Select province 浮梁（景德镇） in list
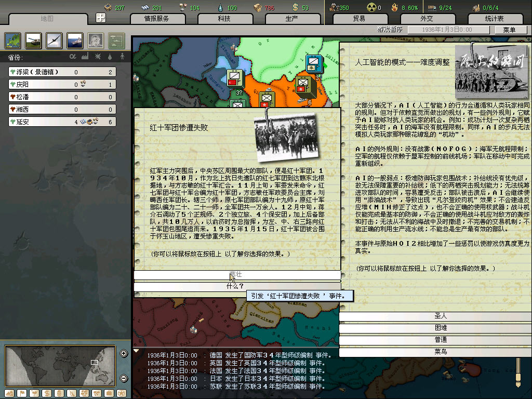 click(62, 72)
